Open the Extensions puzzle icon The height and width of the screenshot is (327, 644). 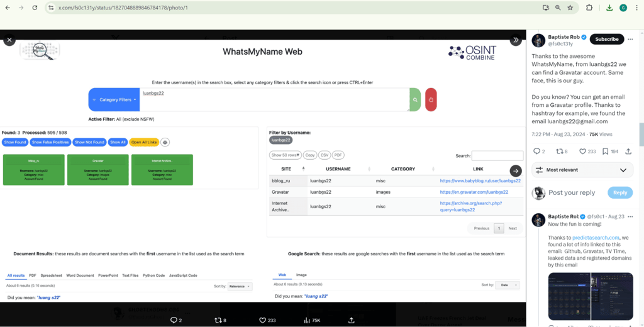pos(589,8)
